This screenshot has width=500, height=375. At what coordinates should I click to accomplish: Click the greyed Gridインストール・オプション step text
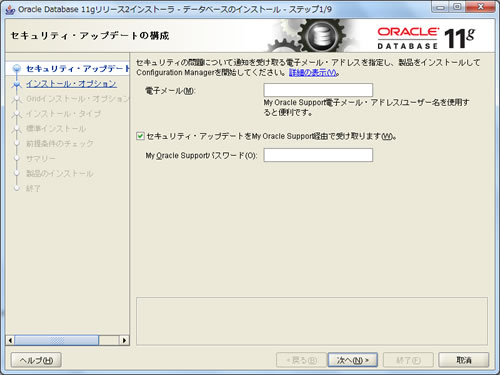click(77, 99)
